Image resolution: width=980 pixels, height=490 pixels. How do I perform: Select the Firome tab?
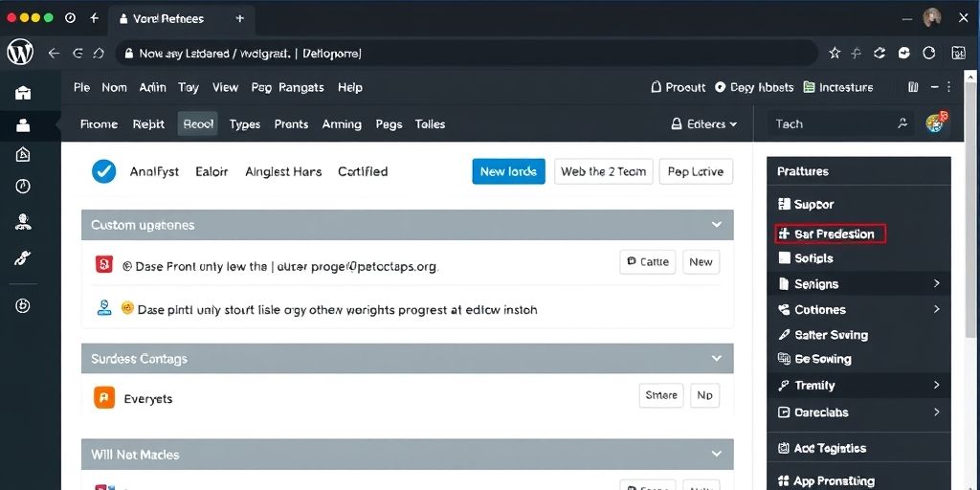[99, 124]
